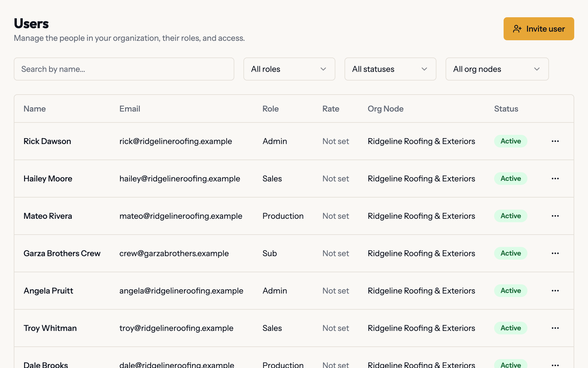Select the name Garza Brothers Crew

pyautogui.click(x=62, y=253)
